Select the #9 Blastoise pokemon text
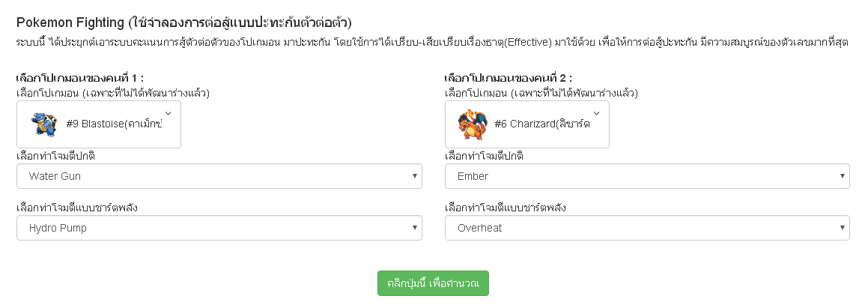The width and height of the screenshot is (868, 305). [114, 124]
